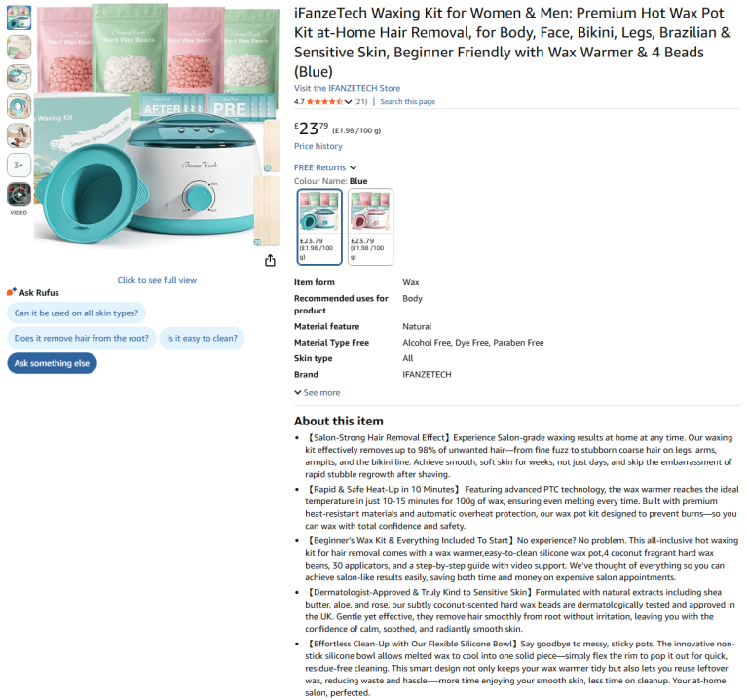
Task: Expand the star rating dropdown chevron
Action: tap(349, 101)
